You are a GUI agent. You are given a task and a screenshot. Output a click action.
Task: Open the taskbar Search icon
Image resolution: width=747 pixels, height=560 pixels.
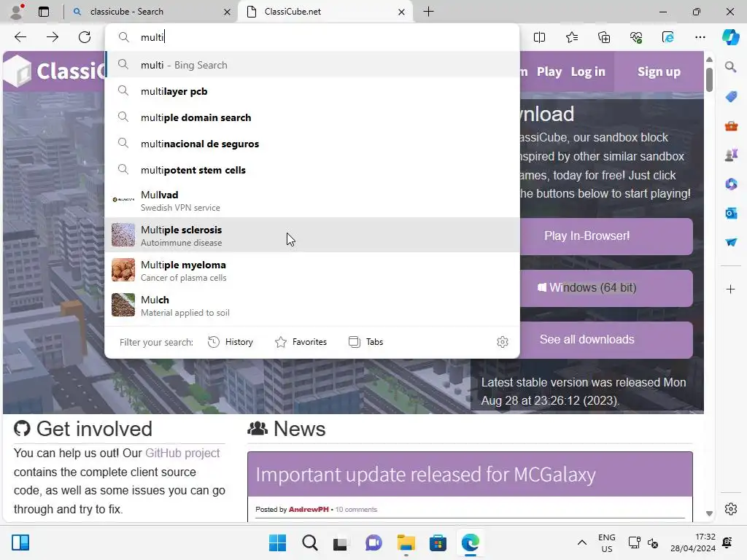coord(309,542)
